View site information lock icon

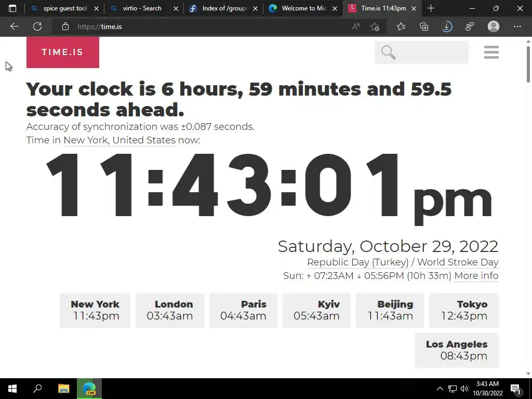pyautogui.click(x=65, y=26)
